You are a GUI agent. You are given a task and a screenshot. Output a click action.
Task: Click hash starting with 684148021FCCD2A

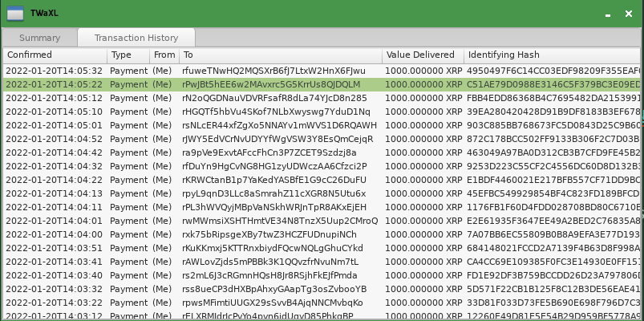[x=553, y=248]
